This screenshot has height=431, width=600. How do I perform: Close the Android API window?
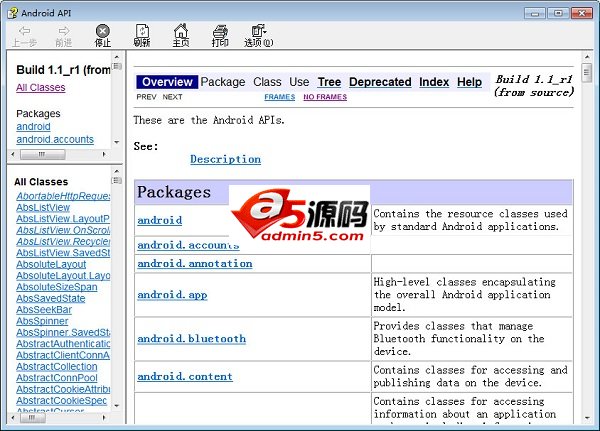[582, 13]
